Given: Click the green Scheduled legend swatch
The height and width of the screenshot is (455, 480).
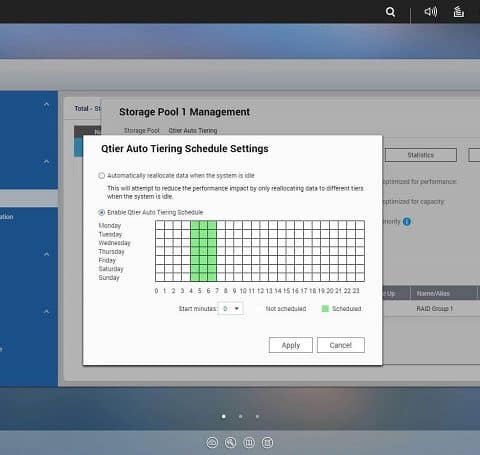Looking at the screenshot, I should pyautogui.click(x=325, y=309).
